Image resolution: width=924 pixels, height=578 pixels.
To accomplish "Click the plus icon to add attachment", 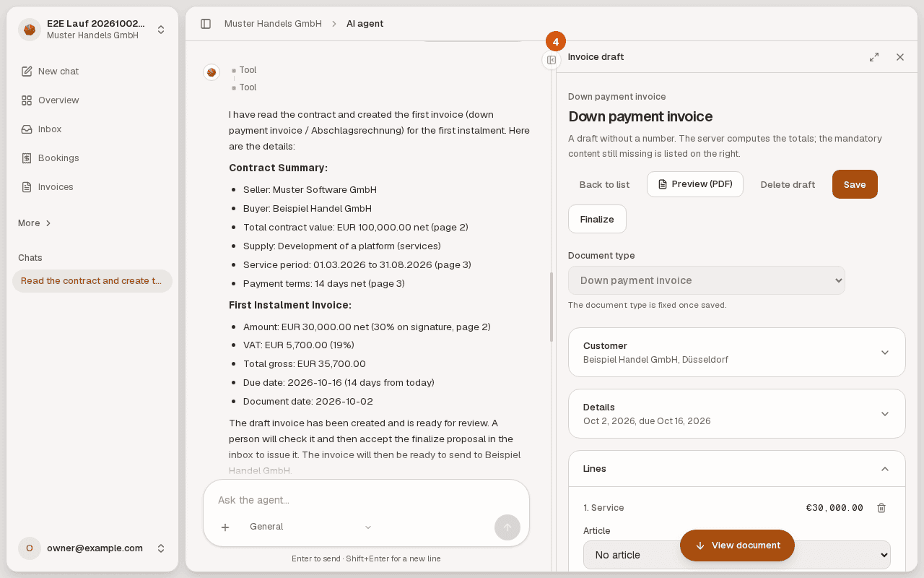I will 225,527.
